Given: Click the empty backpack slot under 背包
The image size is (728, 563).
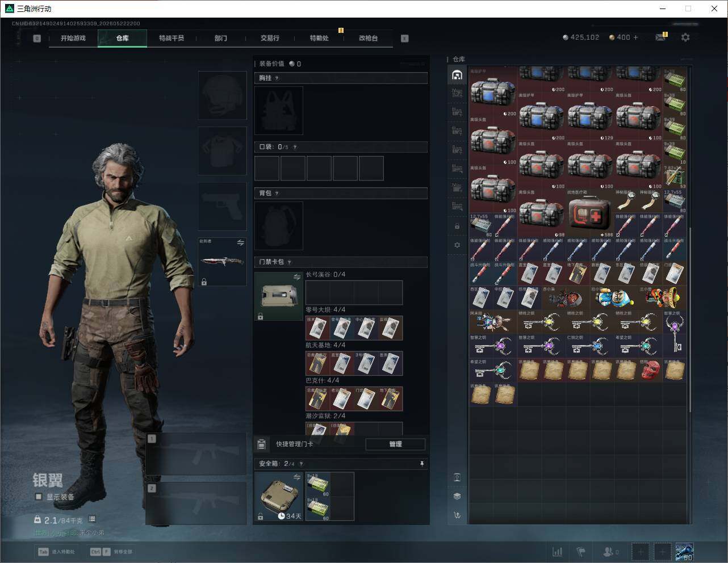Looking at the screenshot, I should (x=279, y=226).
